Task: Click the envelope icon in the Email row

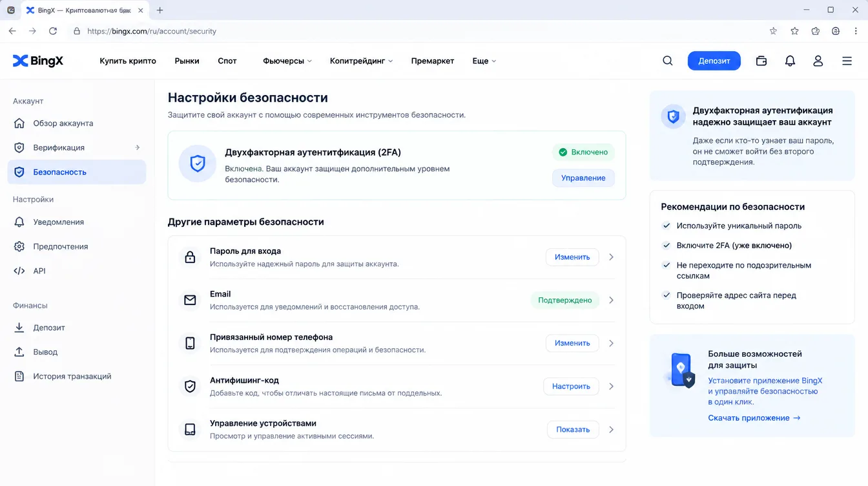Action: (x=190, y=300)
